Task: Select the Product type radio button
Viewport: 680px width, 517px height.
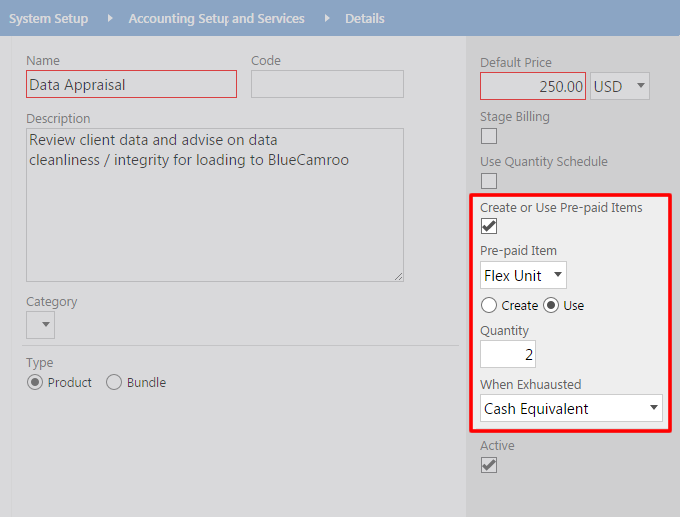Action: point(35,383)
